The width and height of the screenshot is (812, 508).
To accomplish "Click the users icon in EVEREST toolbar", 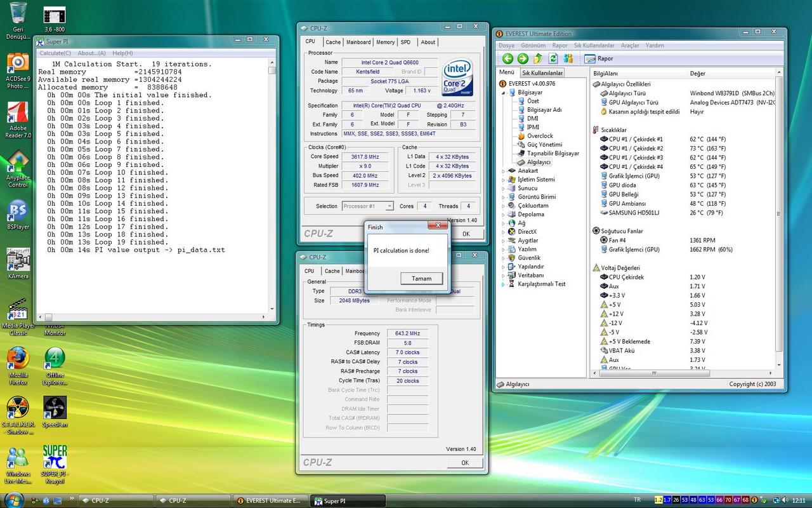I will click(x=568, y=58).
